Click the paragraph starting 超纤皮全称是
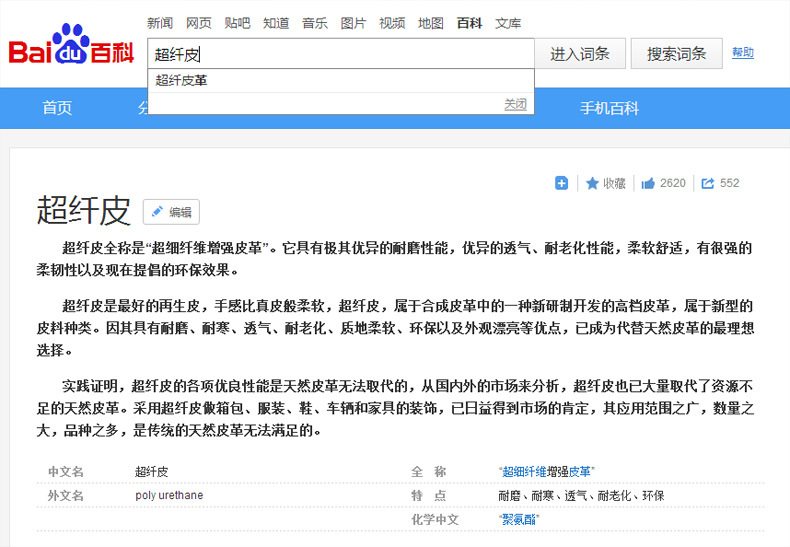This screenshot has width=790, height=547. click(x=396, y=258)
